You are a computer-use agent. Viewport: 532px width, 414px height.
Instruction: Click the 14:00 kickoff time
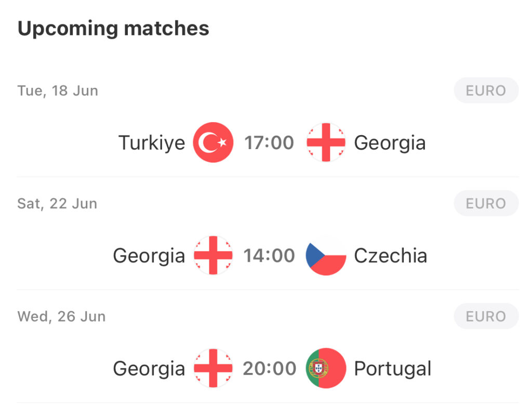tap(269, 256)
